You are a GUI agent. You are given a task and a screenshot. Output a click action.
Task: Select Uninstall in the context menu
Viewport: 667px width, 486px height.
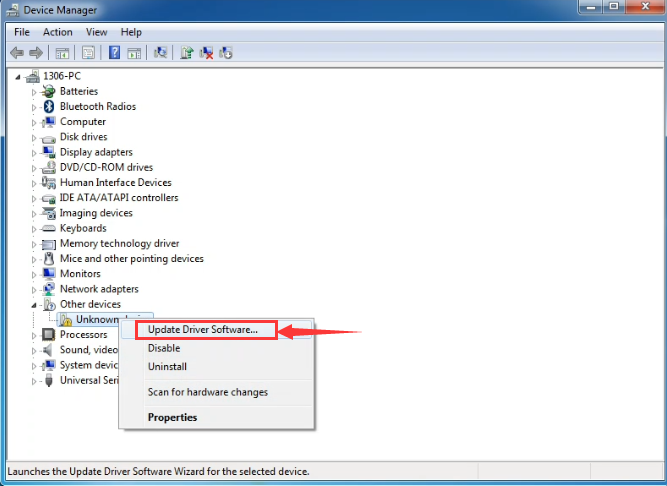pos(168,367)
